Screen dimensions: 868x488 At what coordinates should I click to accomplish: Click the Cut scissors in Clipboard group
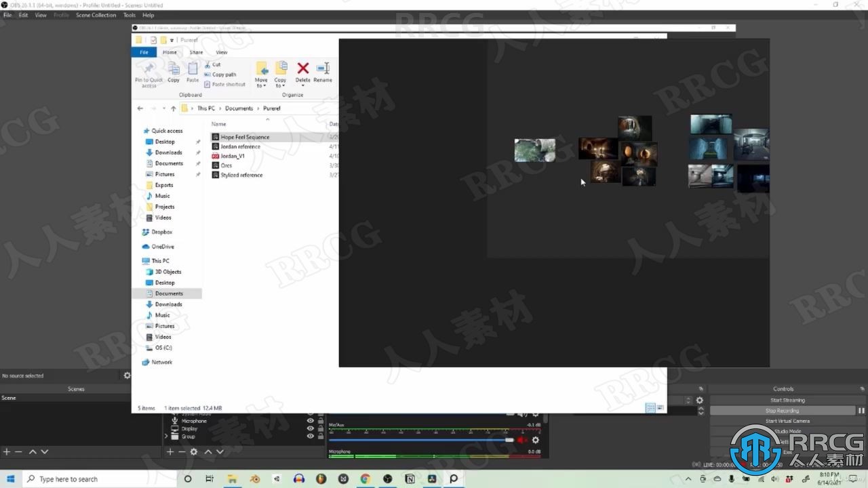(x=208, y=64)
